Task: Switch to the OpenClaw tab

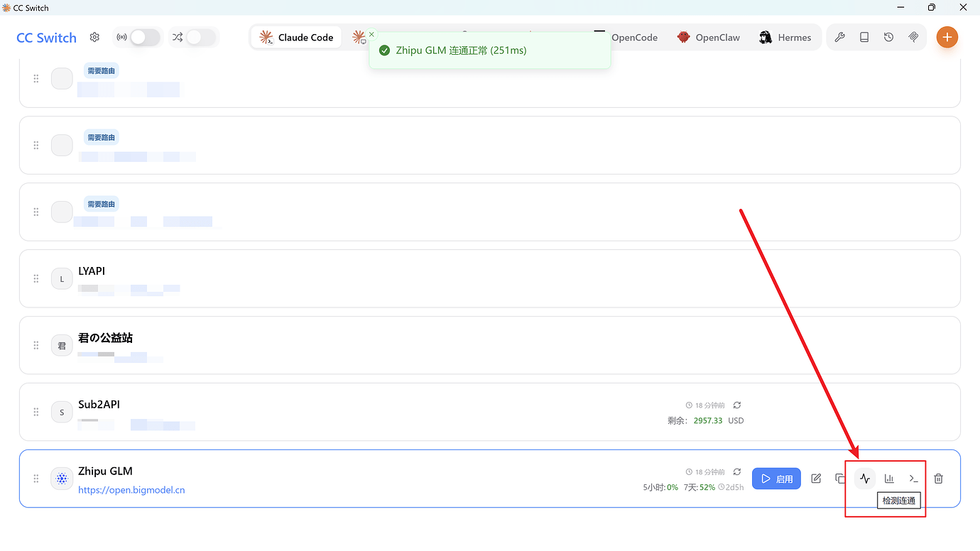Action: (x=708, y=38)
